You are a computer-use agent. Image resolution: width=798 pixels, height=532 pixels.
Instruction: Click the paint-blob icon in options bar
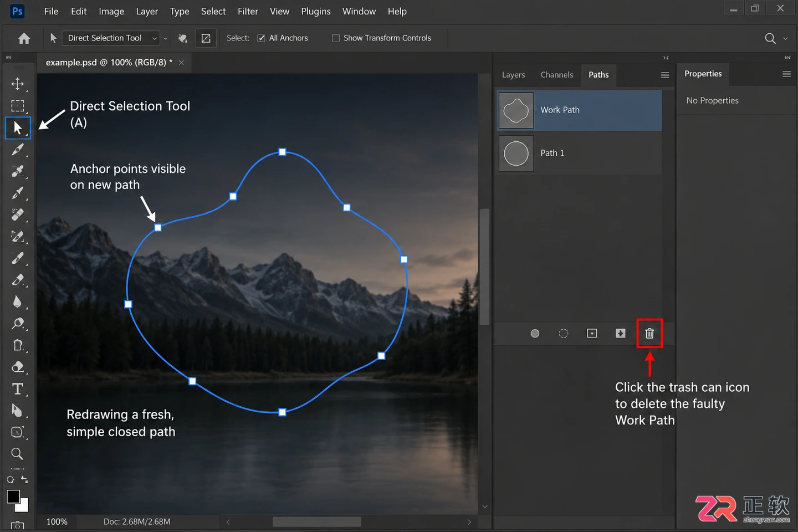(182, 38)
